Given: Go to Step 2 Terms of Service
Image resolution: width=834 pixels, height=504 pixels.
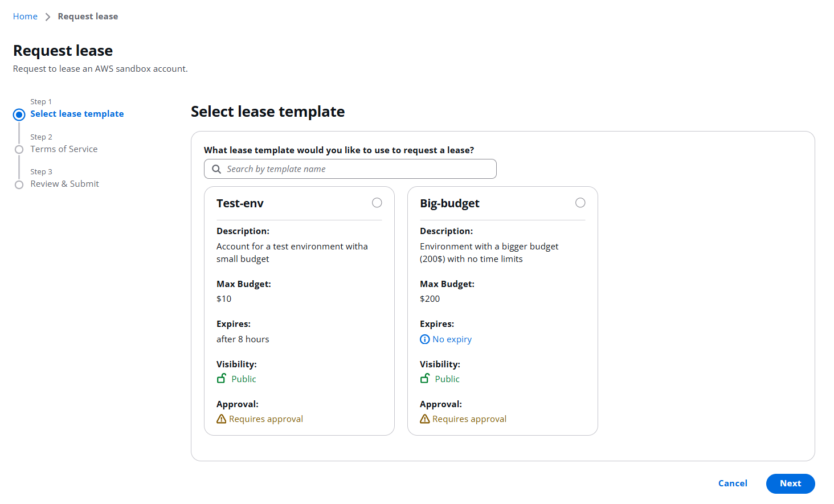Looking at the screenshot, I should click(x=64, y=149).
